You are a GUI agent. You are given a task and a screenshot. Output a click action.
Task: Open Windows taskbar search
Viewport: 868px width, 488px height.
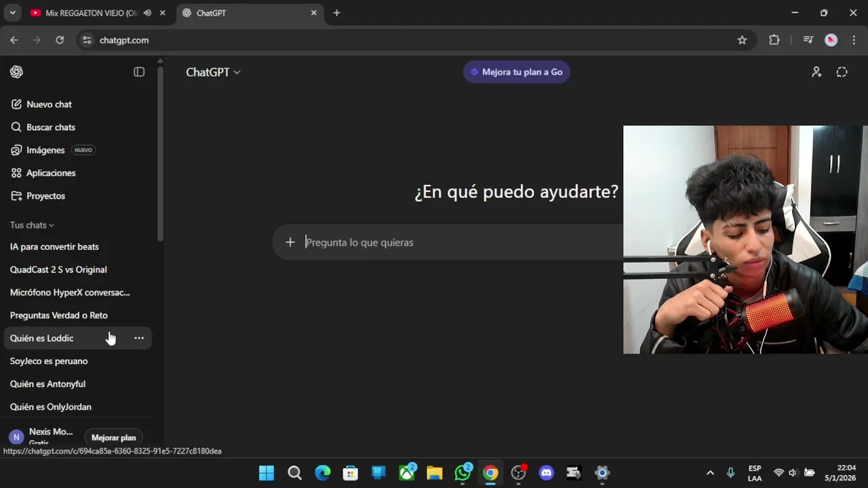click(295, 473)
